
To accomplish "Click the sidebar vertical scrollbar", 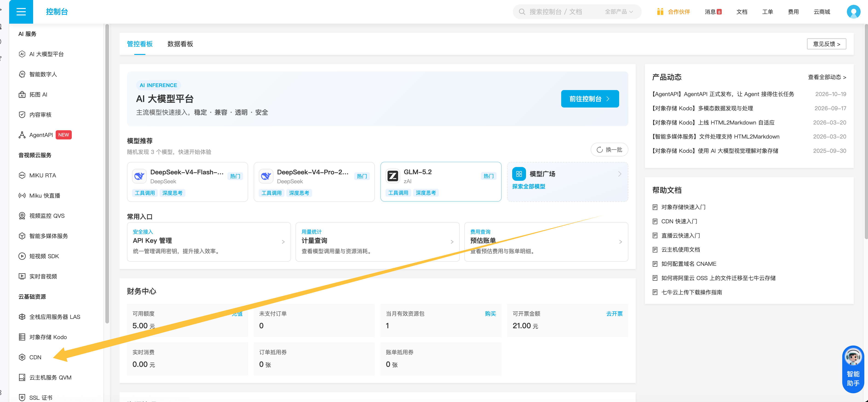I will coord(107,174).
